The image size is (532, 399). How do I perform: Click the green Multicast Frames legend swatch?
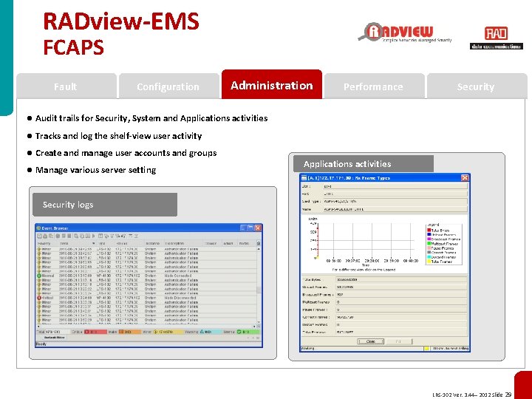point(429,243)
